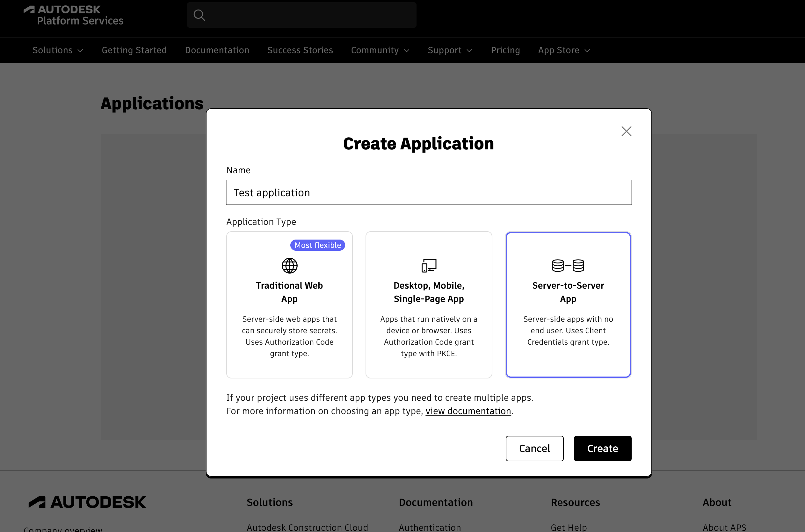Expand the Solutions menu

(57, 50)
